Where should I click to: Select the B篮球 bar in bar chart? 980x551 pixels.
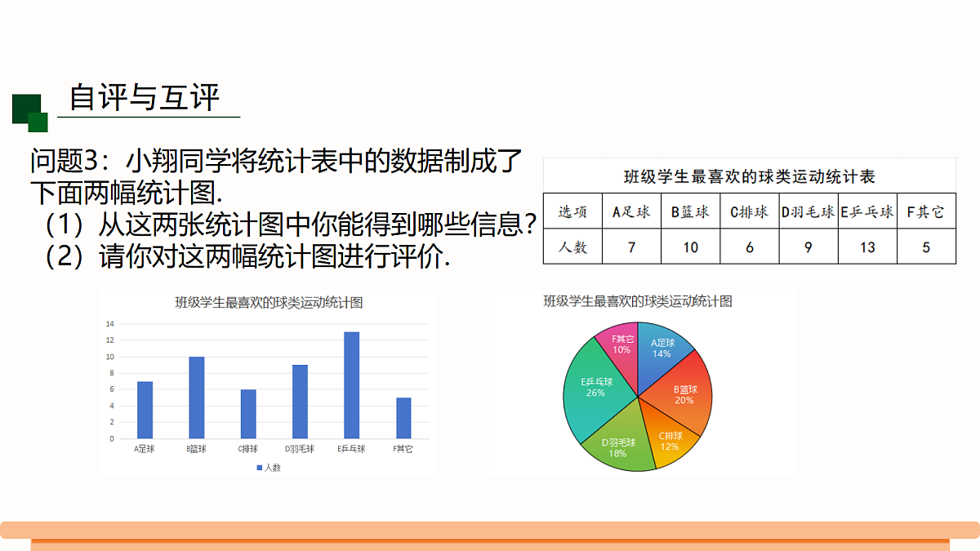196,398
